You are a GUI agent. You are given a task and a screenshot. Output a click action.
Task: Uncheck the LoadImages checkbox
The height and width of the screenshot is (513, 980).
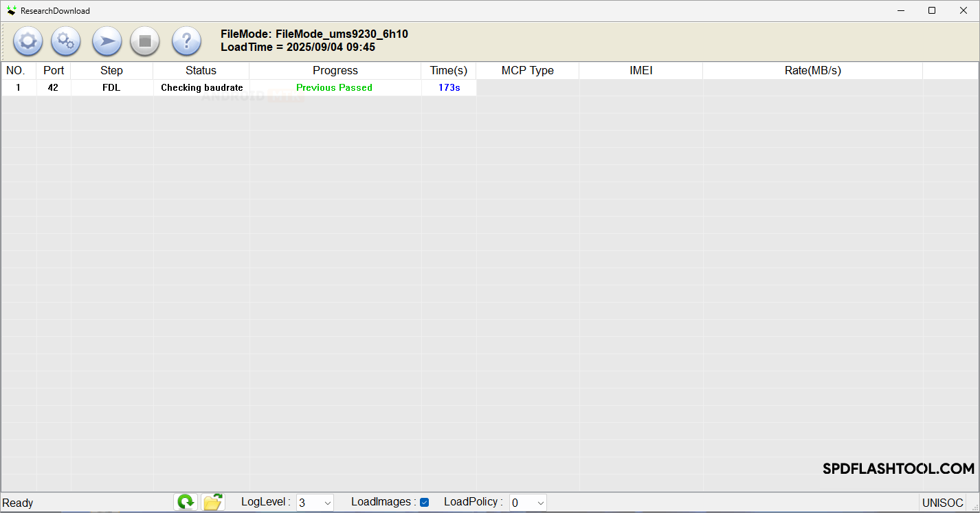425,503
